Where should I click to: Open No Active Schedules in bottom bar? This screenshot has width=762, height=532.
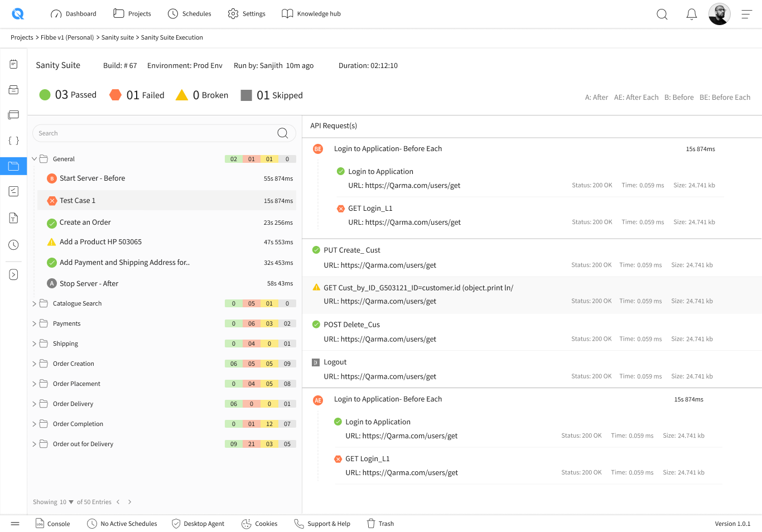[122, 524]
